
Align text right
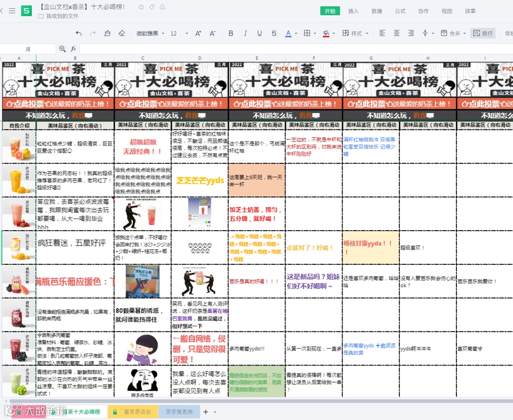[411, 33]
